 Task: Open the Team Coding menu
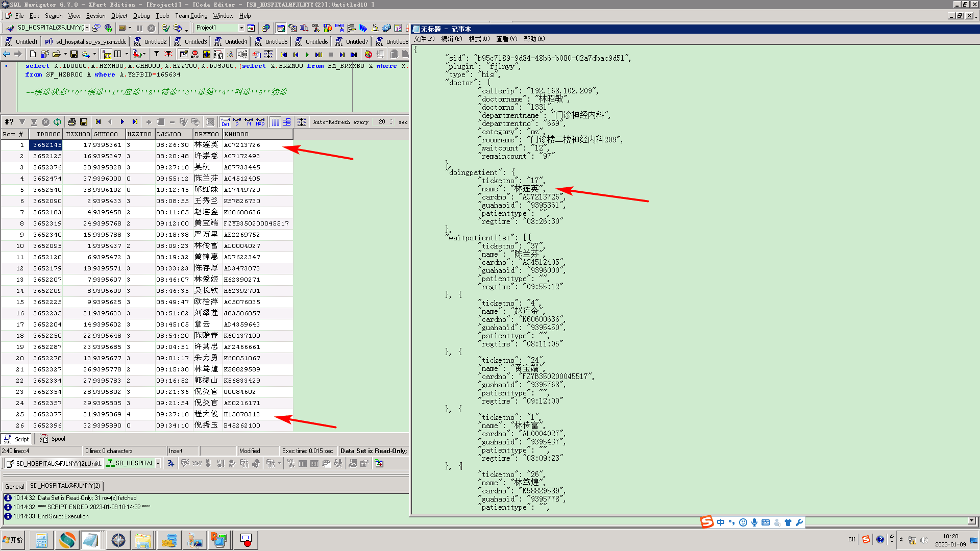coord(191,16)
